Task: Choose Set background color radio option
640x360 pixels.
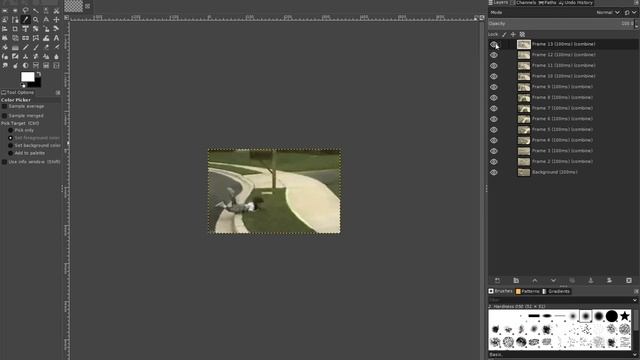Action: tap(11, 145)
